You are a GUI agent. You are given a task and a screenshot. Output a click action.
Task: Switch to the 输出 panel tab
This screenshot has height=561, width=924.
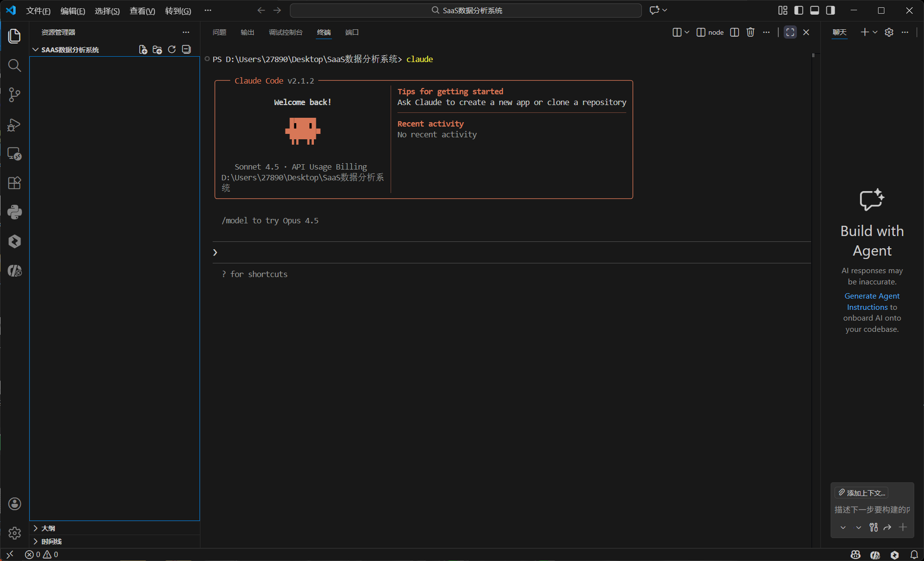click(247, 32)
